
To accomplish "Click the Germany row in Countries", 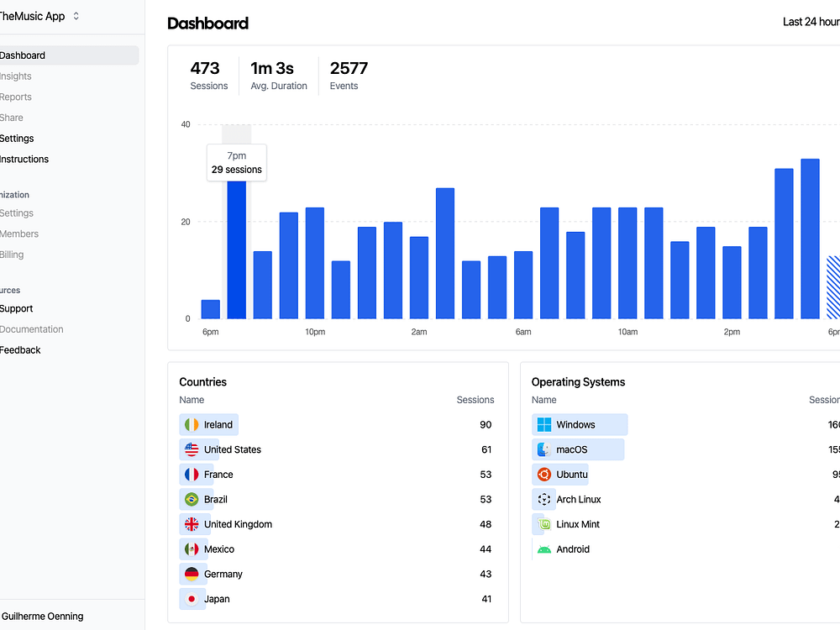I will point(337,575).
